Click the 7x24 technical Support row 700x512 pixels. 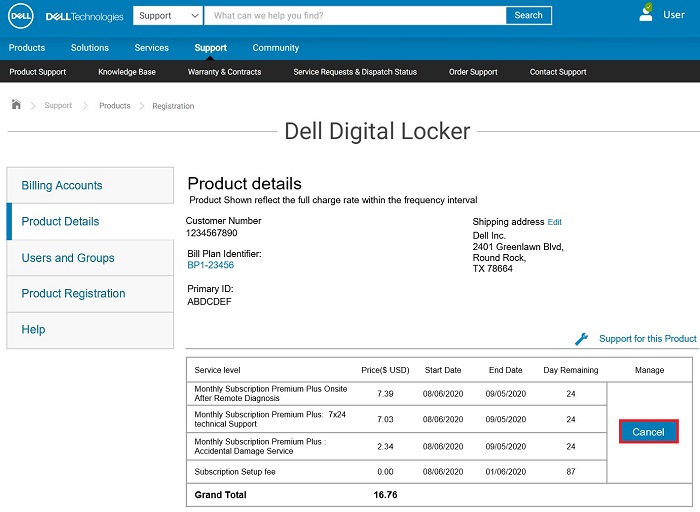(396, 419)
